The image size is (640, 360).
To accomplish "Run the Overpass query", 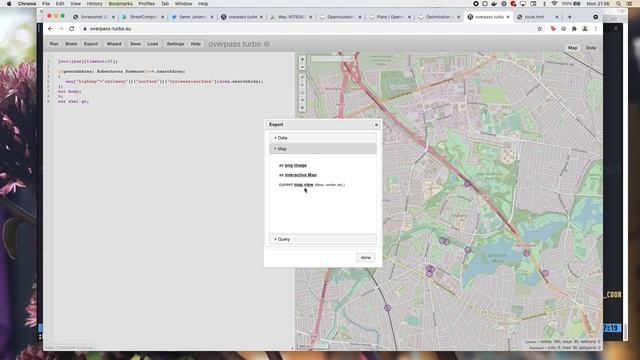I will click(54, 44).
